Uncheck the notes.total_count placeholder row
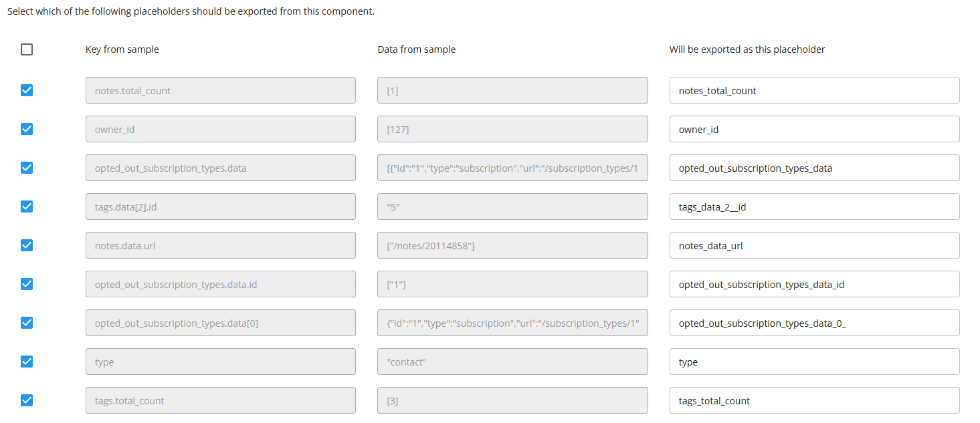Screen dimensions: 980x423 (x=26, y=90)
